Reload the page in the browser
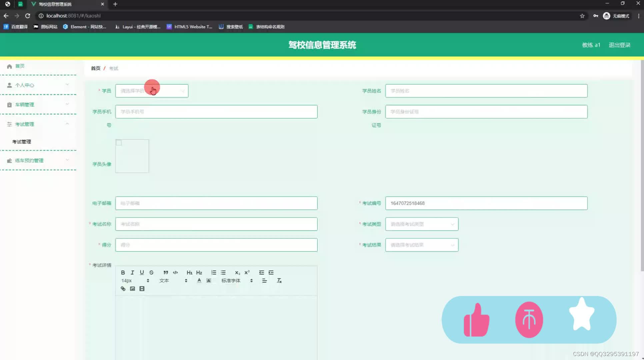 (x=28, y=16)
